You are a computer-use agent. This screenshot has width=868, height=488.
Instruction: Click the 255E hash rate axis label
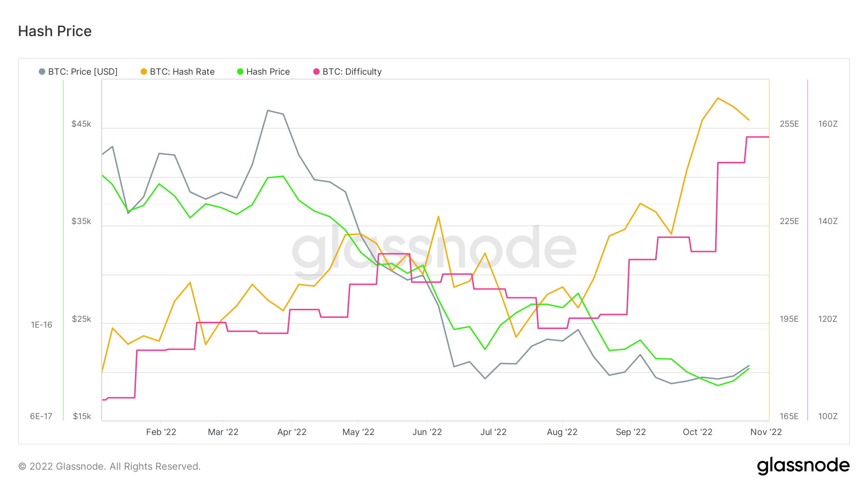(789, 124)
